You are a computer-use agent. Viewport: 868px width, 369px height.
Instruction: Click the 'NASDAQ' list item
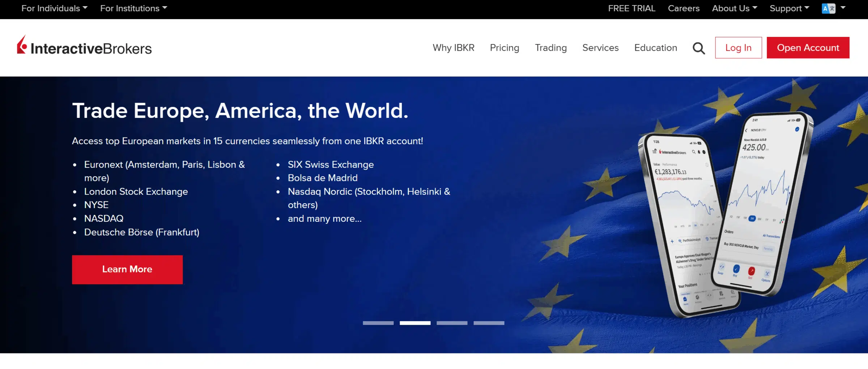pos(104,219)
